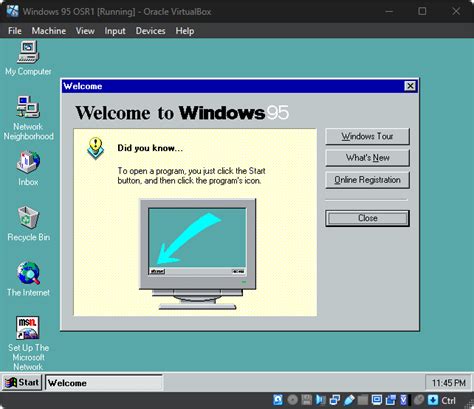Select the Welcome taskbar button
The width and height of the screenshot is (474, 409).
click(104, 383)
